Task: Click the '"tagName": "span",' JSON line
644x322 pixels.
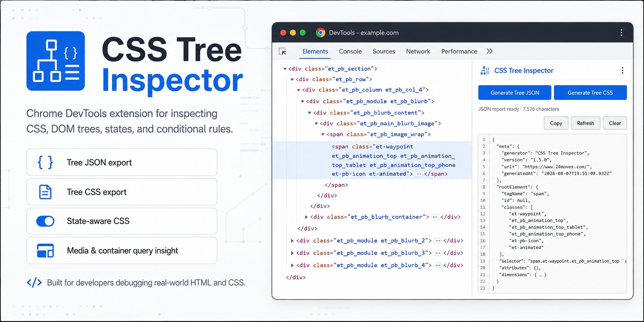Action: tap(525, 194)
